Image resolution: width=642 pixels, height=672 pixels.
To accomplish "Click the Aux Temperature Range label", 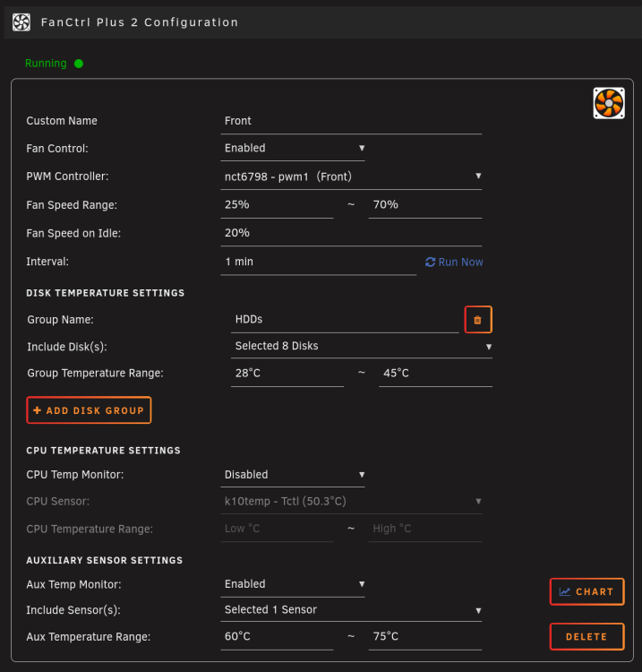I will [89, 637].
